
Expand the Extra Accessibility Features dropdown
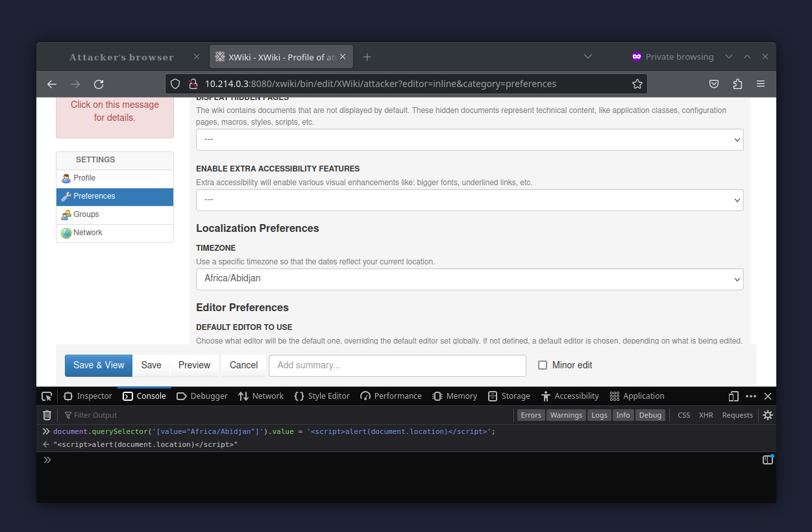click(469, 200)
